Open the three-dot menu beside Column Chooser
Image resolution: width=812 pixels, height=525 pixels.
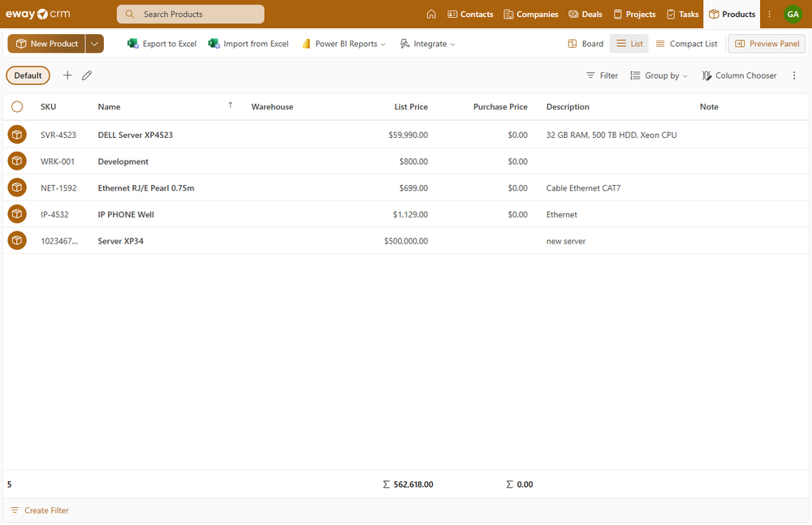794,75
